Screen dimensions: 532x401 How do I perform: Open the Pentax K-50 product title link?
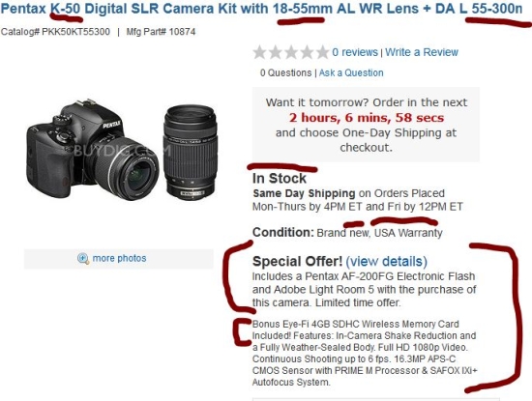261,9
